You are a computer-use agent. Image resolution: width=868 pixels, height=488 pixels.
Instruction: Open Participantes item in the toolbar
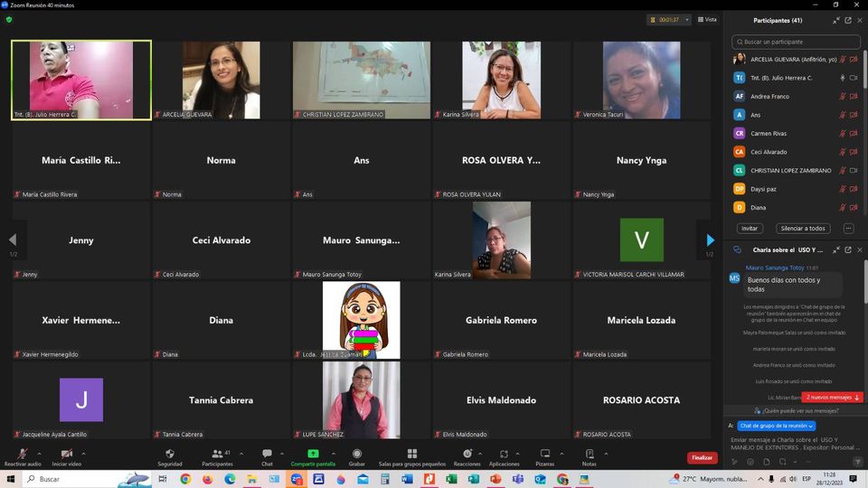pyautogui.click(x=217, y=456)
